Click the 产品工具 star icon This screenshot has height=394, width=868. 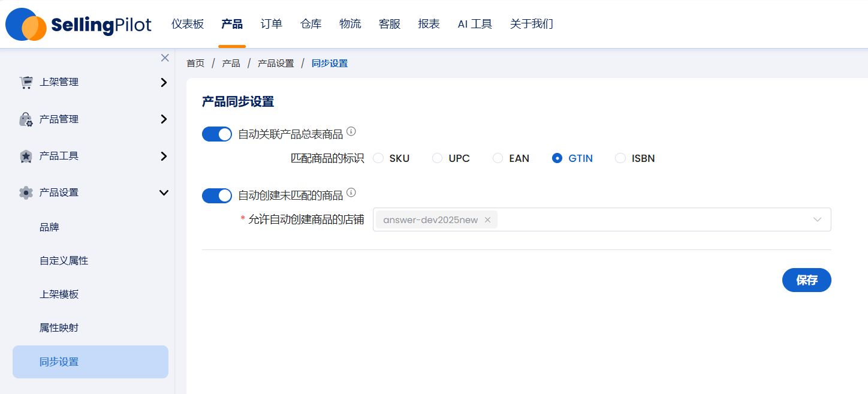pos(26,156)
